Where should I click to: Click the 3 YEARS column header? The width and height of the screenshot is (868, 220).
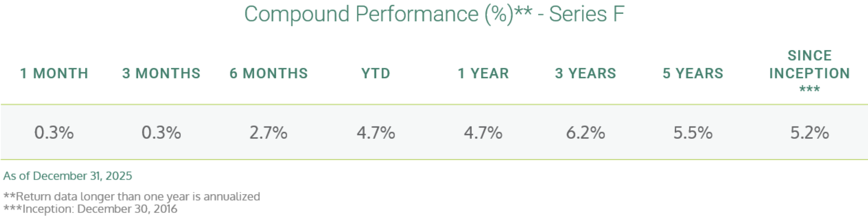586,73
